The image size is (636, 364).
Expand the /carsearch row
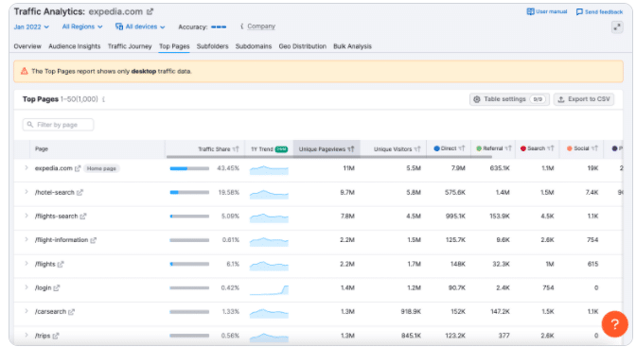pos(26,311)
